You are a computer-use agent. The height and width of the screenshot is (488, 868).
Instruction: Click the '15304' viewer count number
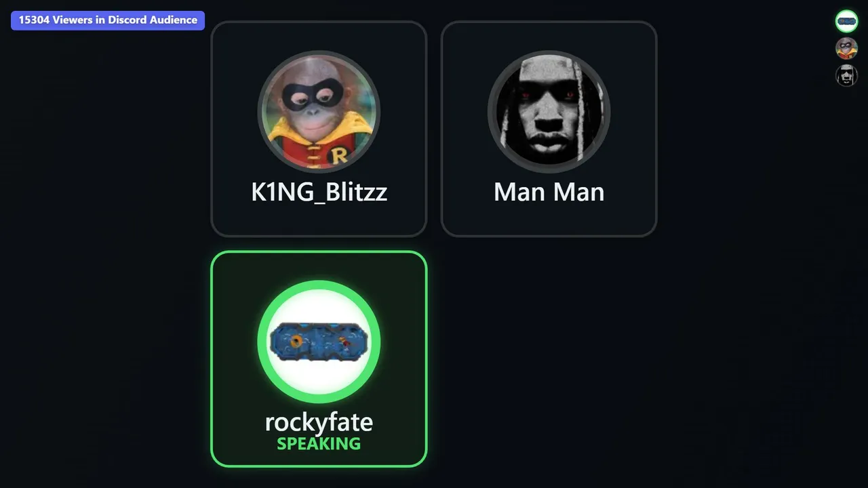(x=34, y=20)
